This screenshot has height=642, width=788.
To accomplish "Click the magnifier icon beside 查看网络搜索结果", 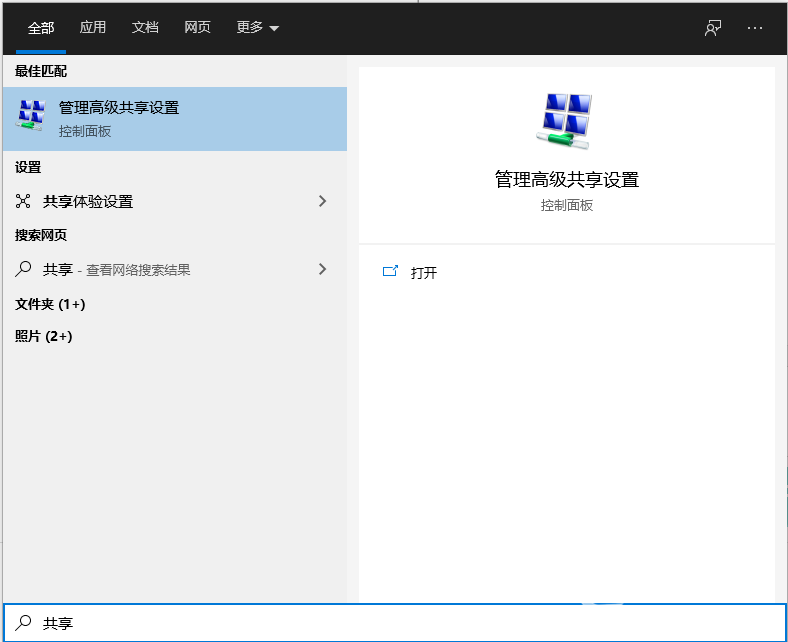I will click(x=24, y=269).
